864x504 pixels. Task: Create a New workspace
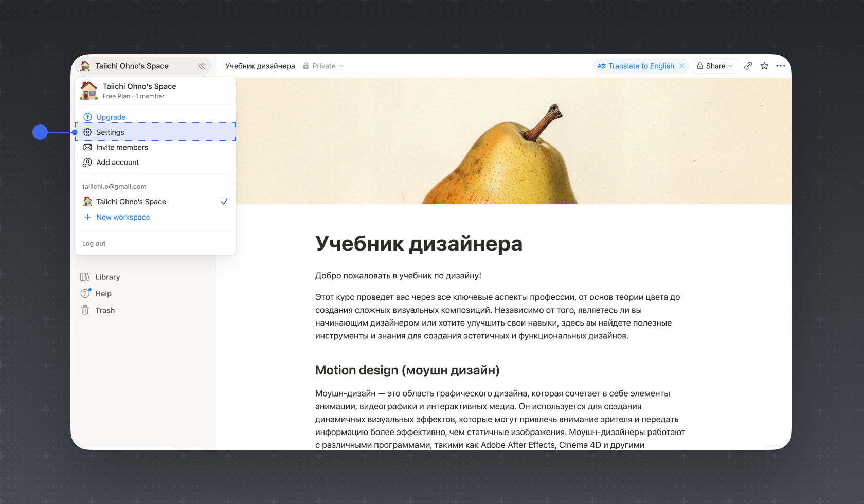tap(122, 217)
